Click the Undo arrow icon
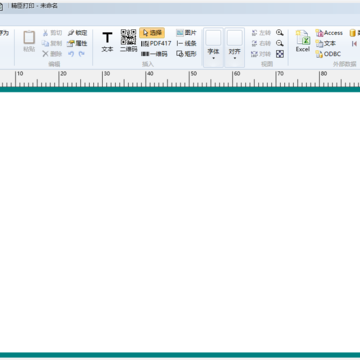 coord(71,54)
